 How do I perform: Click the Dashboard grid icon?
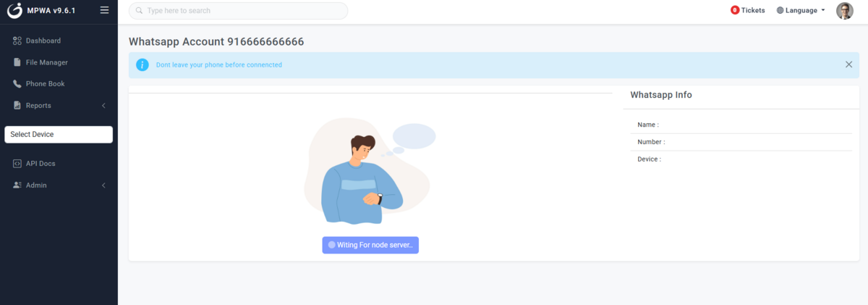point(17,41)
